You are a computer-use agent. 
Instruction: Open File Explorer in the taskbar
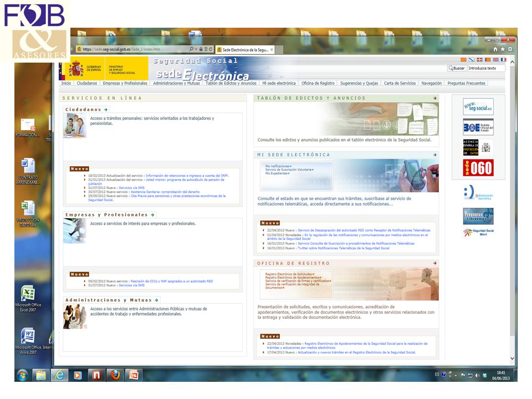click(x=40, y=375)
